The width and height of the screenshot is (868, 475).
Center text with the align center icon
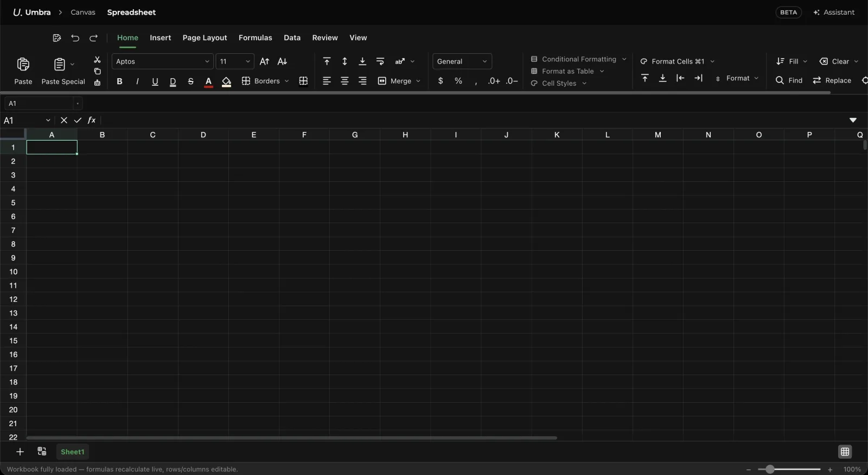344,81
